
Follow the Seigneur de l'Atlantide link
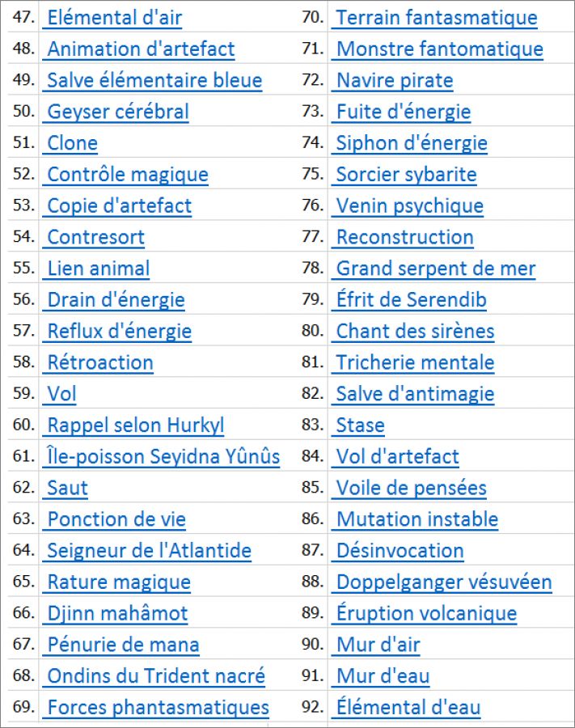[149, 551]
